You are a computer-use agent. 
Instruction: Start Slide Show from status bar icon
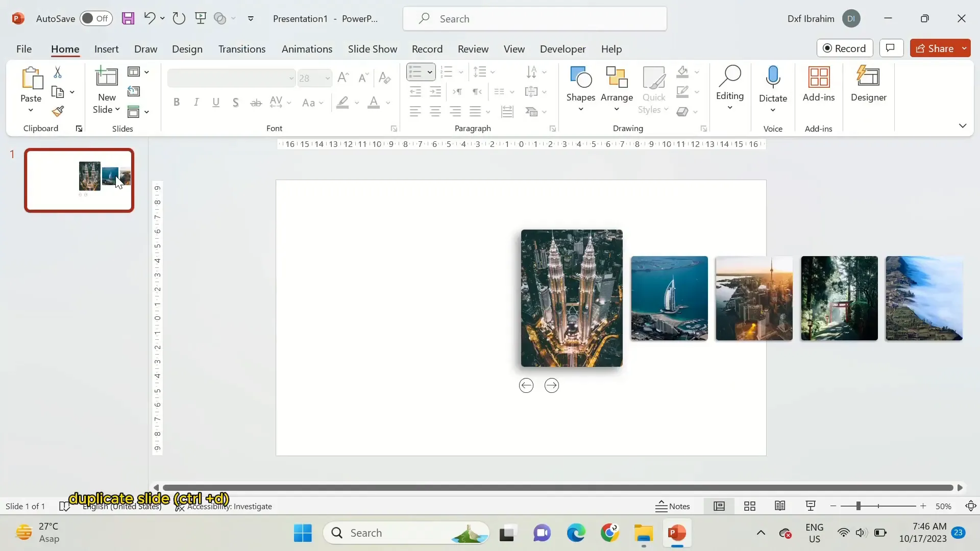[x=811, y=506]
